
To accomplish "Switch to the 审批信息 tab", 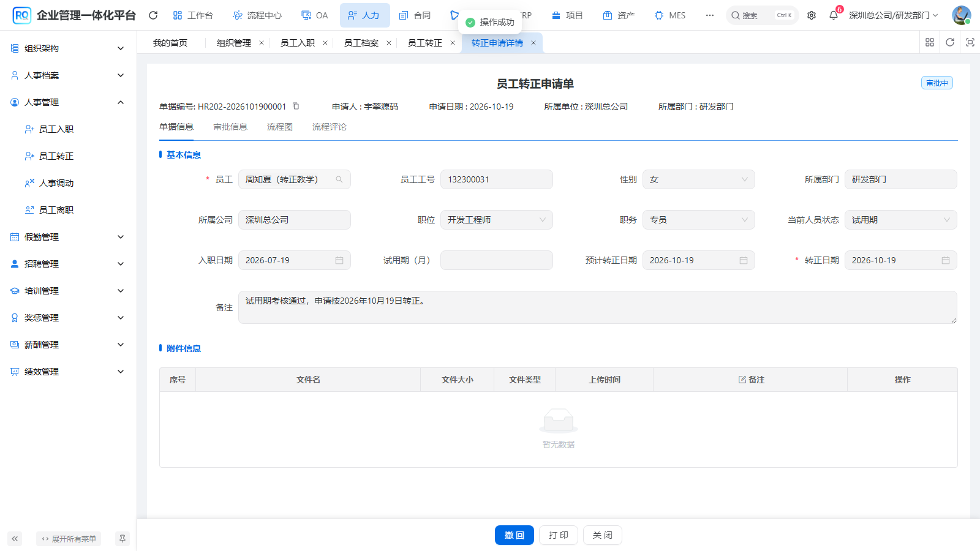I will click(x=230, y=127).
